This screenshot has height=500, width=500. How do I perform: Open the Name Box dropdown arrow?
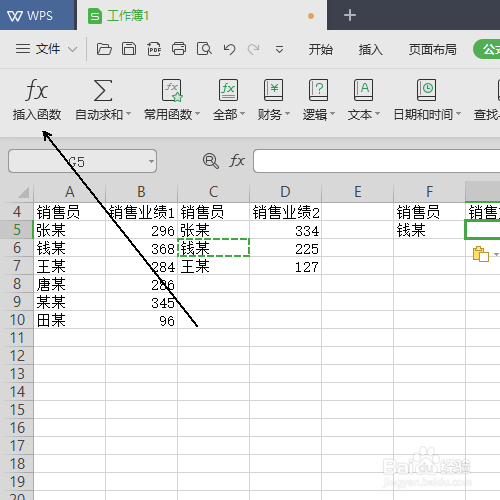151,161
